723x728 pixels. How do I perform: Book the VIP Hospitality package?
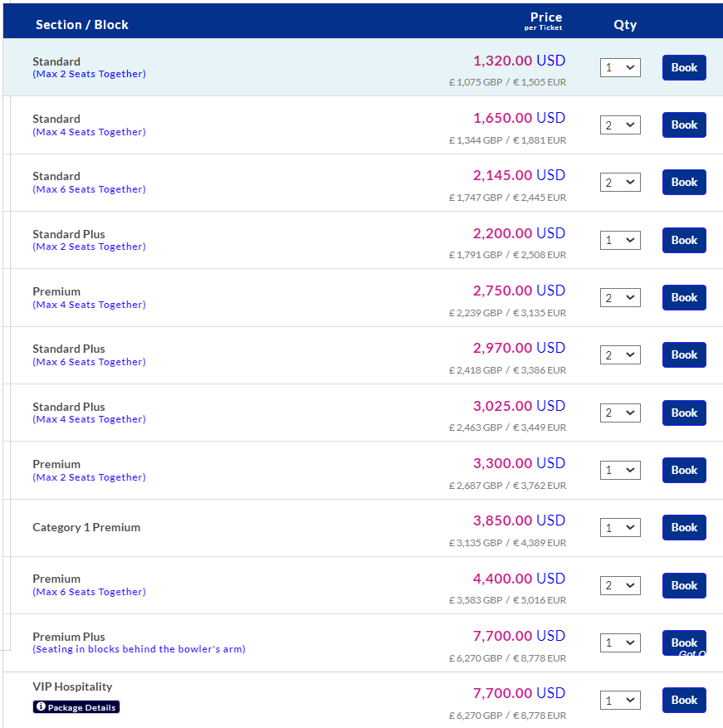point(684,700)
